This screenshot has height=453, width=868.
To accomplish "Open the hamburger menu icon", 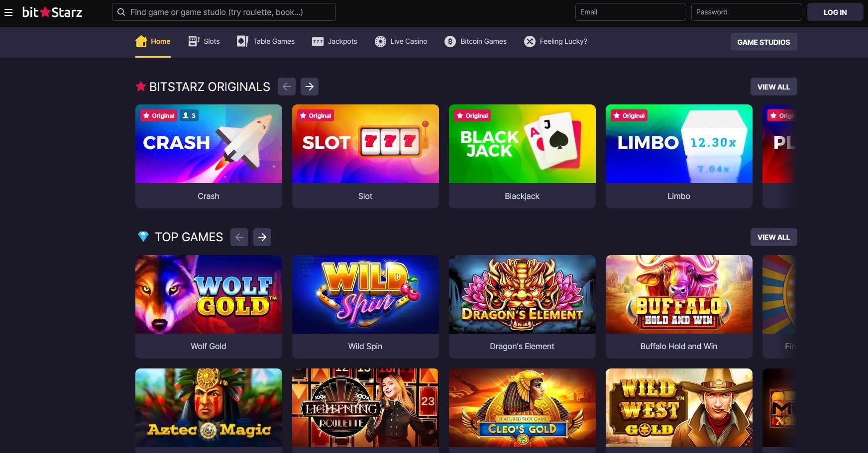I will [8, 12].
